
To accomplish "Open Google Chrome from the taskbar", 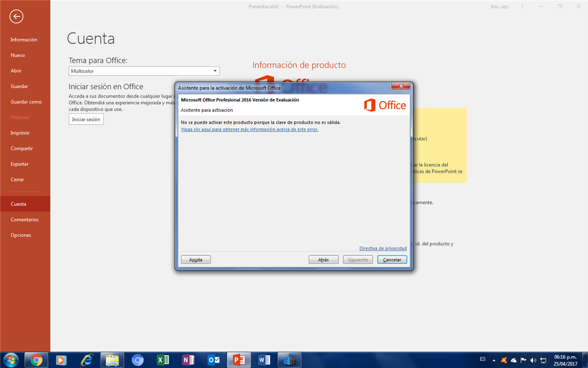I will coord(36,360).
